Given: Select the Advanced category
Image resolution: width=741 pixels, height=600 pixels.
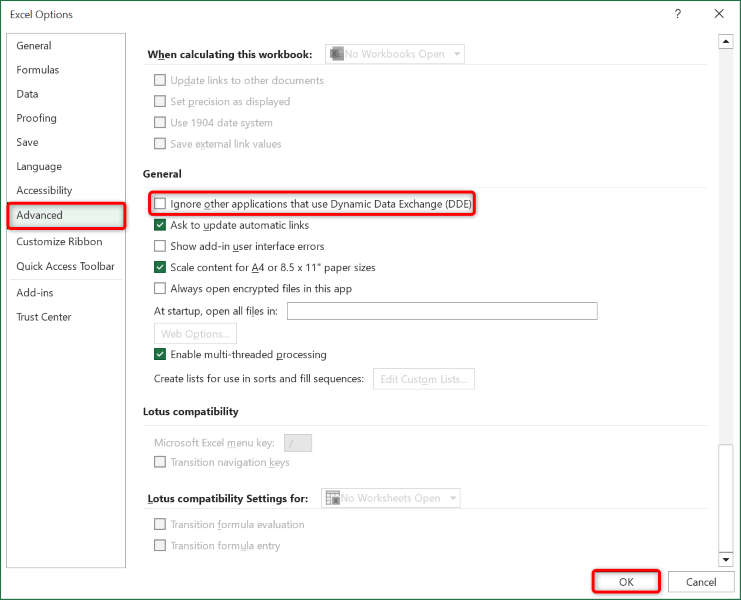Looking at the screenshot, I should pos(66,215).
